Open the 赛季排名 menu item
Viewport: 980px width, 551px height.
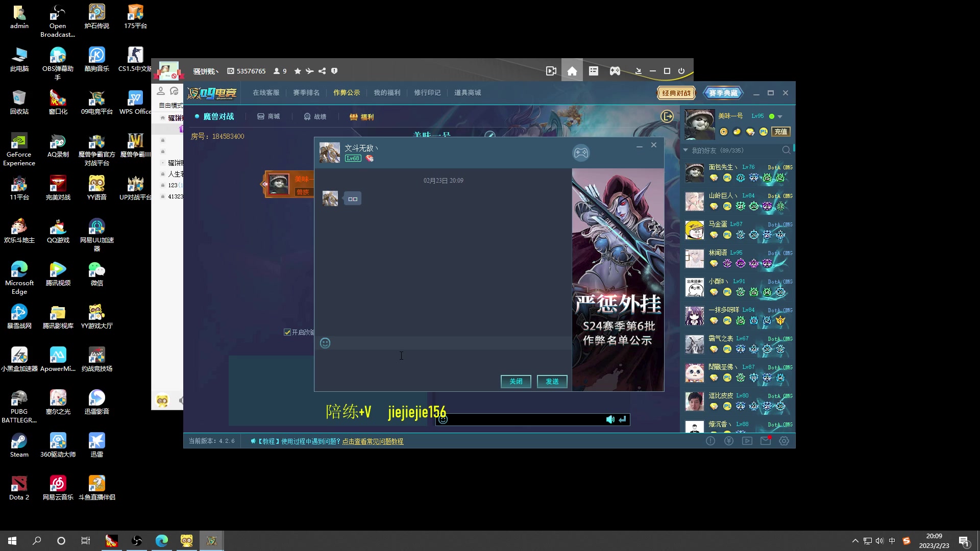(x=306, y=93)
